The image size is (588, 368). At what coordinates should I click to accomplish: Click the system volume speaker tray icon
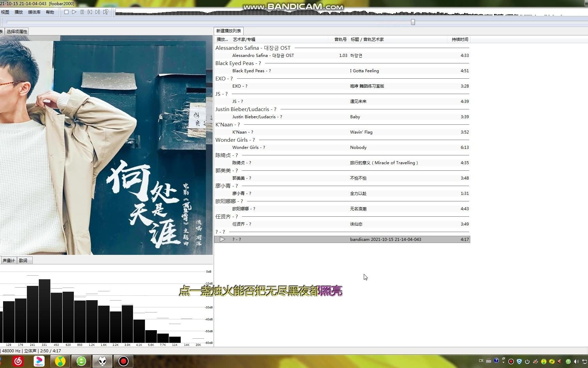576,362
